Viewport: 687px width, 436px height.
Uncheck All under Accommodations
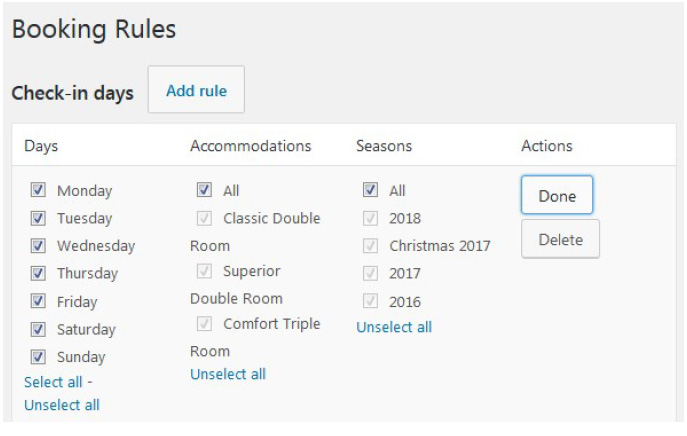tap(204, 190)
